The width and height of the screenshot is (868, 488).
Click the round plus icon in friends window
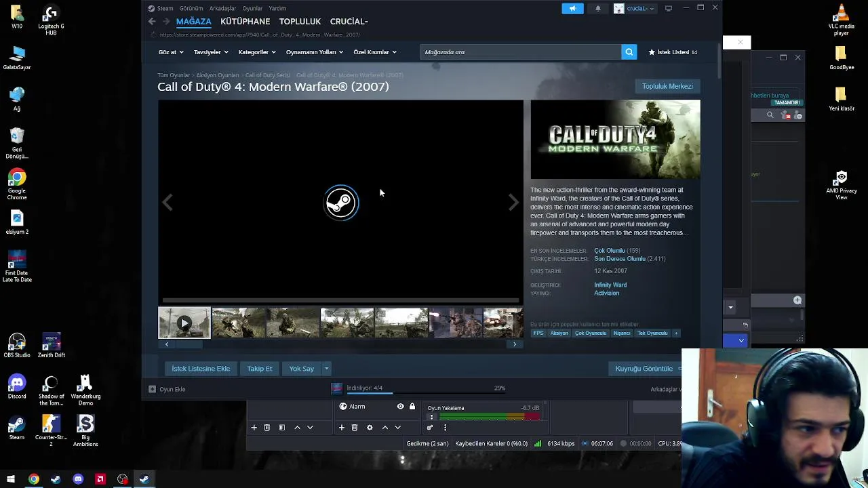coord(797,300)
